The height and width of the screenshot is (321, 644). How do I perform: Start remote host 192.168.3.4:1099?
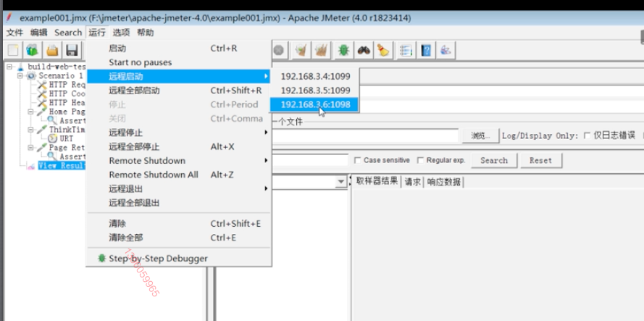[x=314, y=77]
